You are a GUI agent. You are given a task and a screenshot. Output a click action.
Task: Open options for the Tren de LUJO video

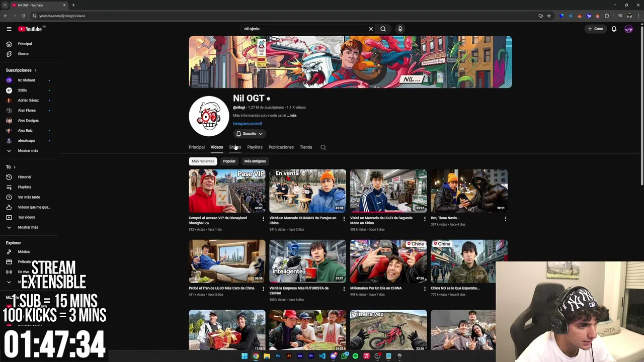(x=263, y=289)
